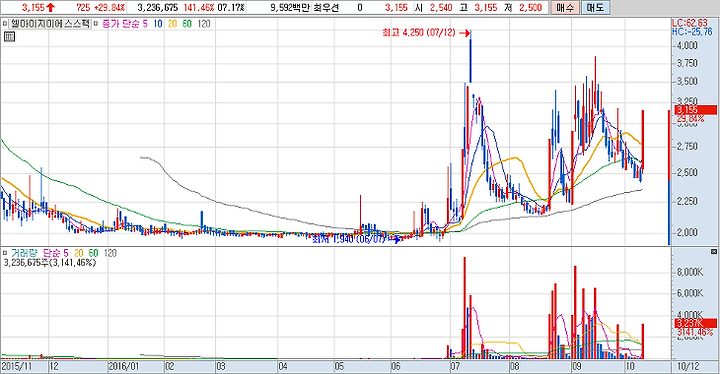Click the 09 month axis label
Screen dimensions: 720x374
576,367
